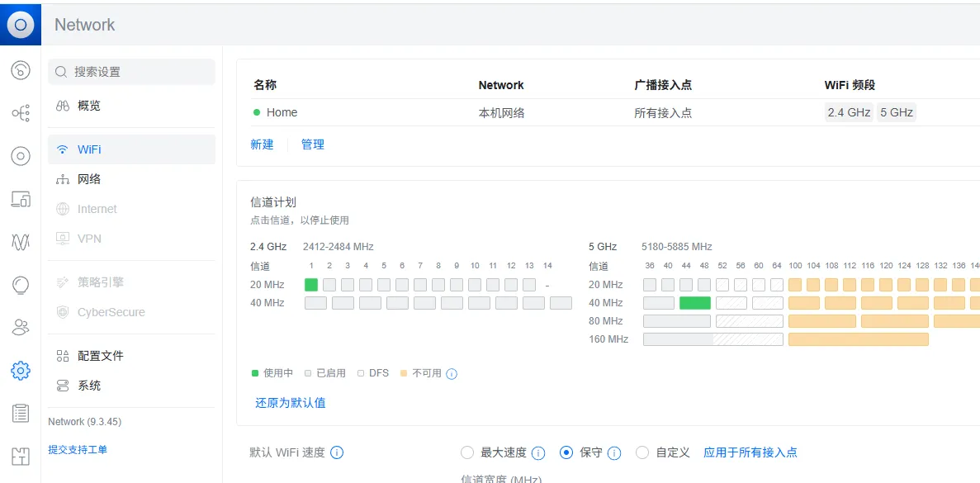Open the waveform Insights icon in sidebar
The height and width of the screenshot is (483, 980).
[21, 242]
